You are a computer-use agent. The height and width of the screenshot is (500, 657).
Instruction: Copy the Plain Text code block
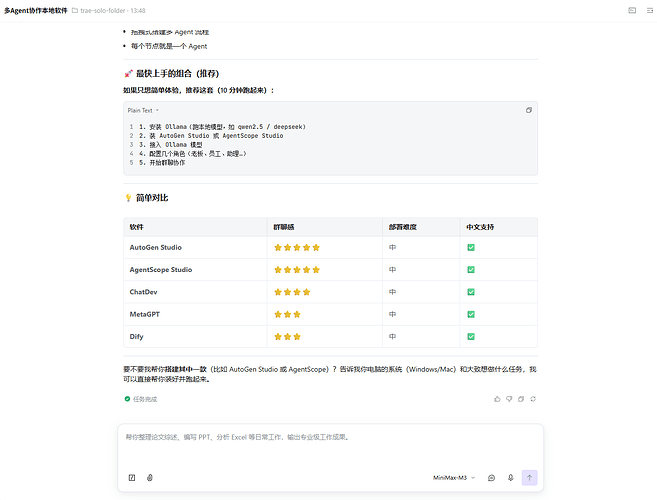click(x=529, y=110)
